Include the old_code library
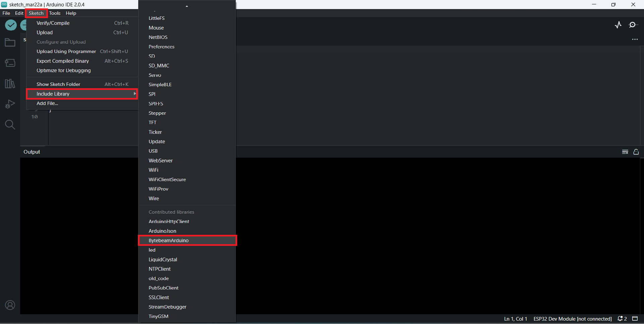644x324 pixels. 187,278
